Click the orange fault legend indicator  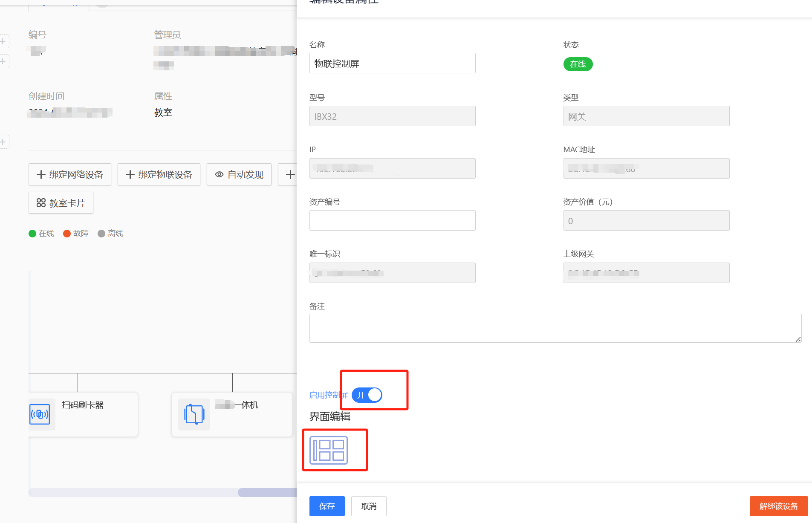click(67, 234)
